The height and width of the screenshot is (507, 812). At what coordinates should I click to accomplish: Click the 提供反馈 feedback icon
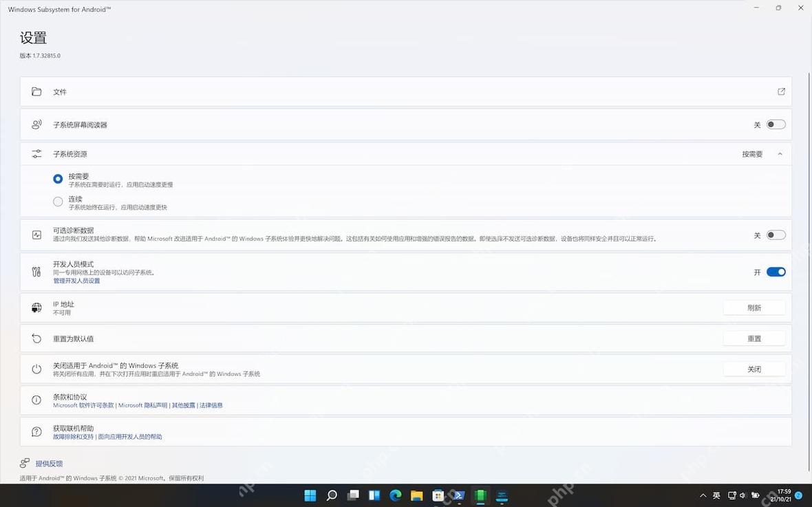[x=24, y=463]
